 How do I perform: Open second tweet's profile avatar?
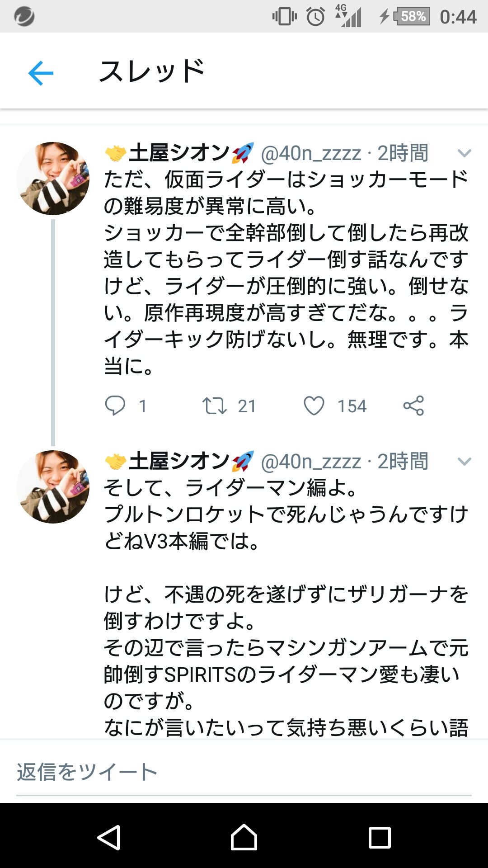click(x=53, y=487)
